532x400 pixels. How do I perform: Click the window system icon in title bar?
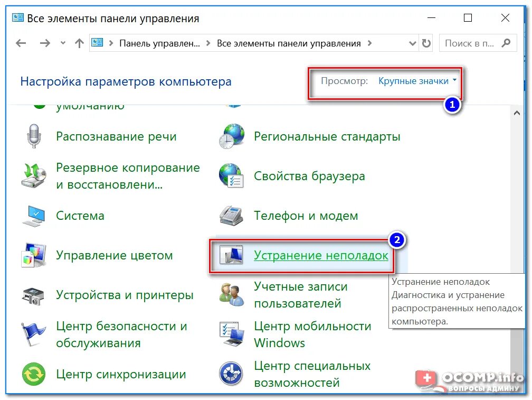[x=17, y=17]
